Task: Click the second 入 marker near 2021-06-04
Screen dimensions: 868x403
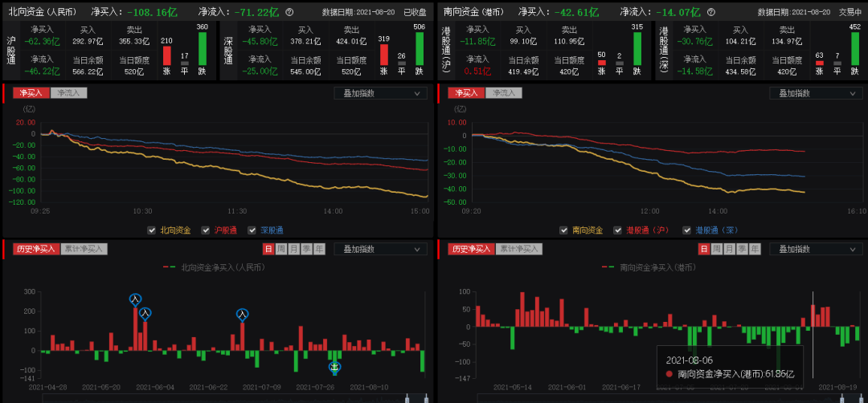Action: (x=145, y=313)
